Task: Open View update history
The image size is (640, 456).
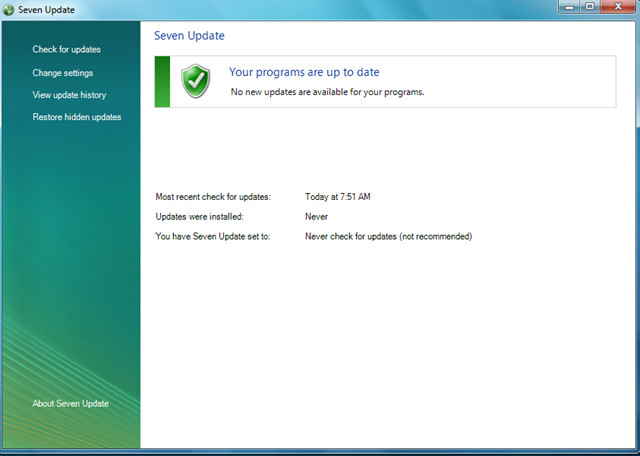Action: (x=69, y=95)
